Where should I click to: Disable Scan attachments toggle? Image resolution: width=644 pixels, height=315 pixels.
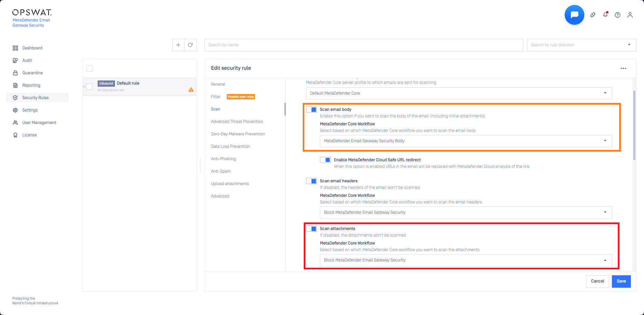point(311,229)
